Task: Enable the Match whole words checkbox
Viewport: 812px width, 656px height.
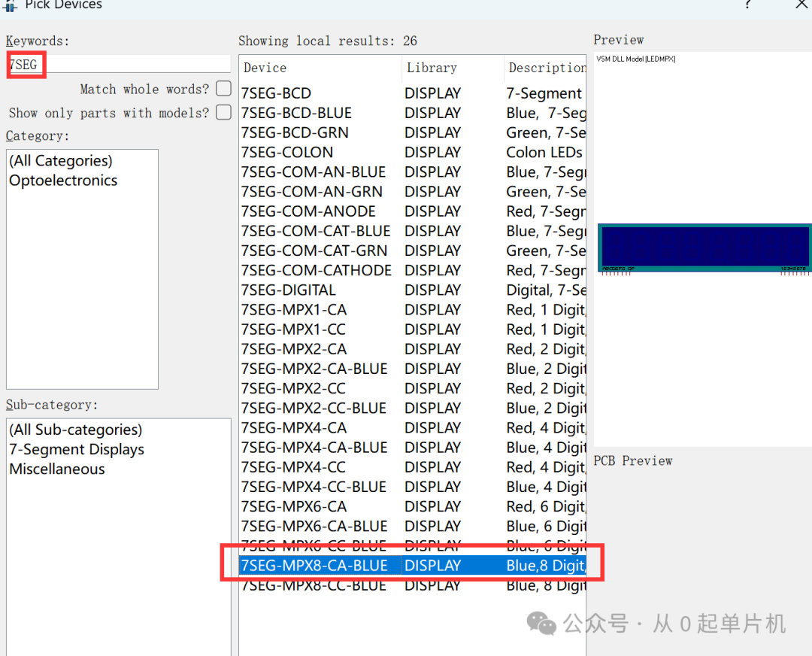Action: click(224, 89)
